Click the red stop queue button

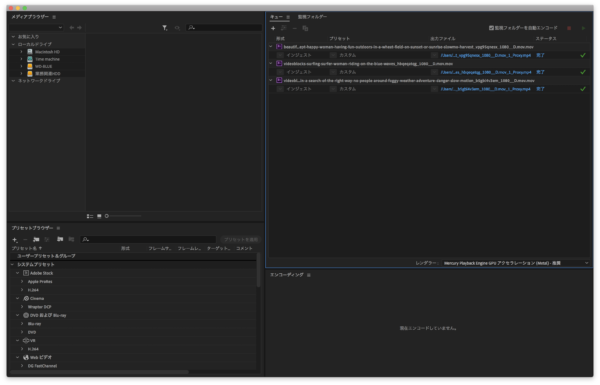point(569,28)
